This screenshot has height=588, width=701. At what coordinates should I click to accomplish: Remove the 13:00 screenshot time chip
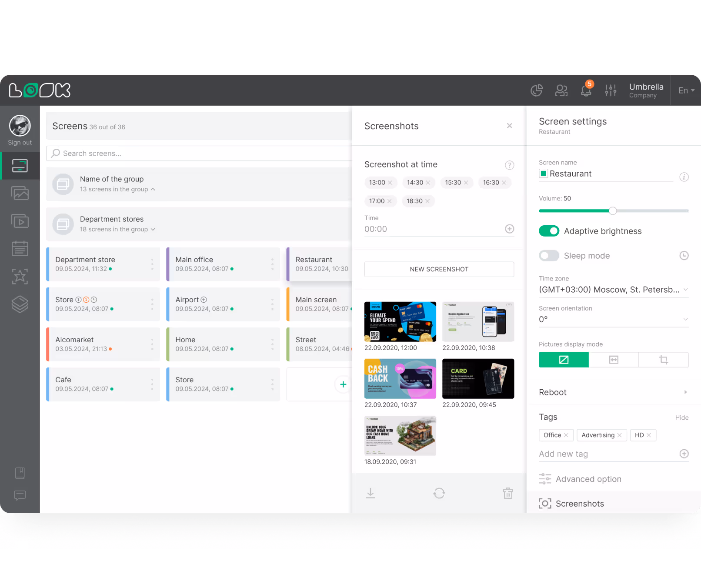pos(390,183)
